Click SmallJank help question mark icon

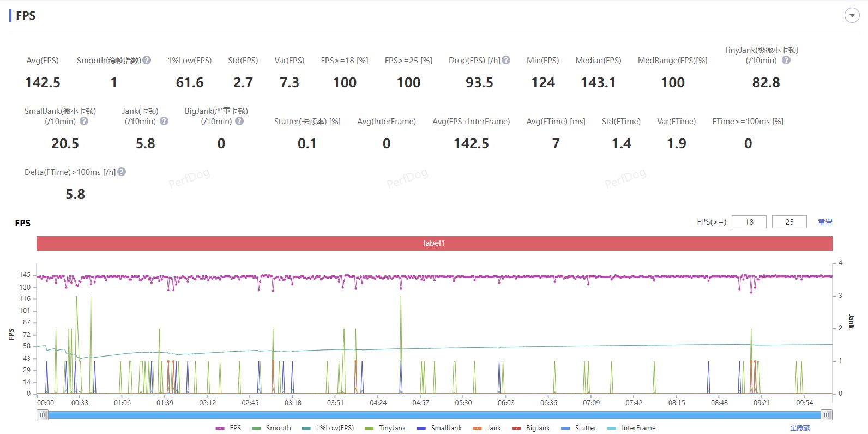pyautogui.click(x=84, y=122)
